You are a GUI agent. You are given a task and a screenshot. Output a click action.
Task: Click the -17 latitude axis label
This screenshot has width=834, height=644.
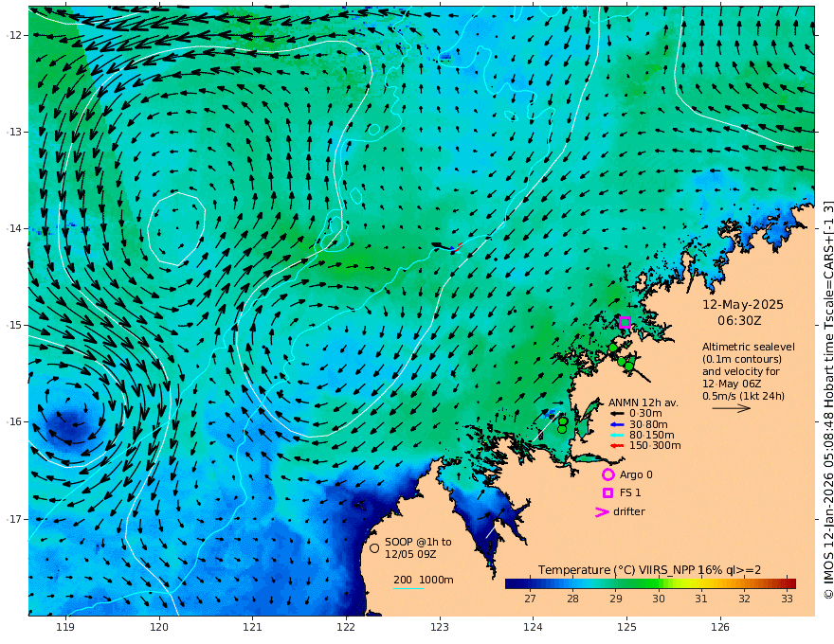click(14, 519)
